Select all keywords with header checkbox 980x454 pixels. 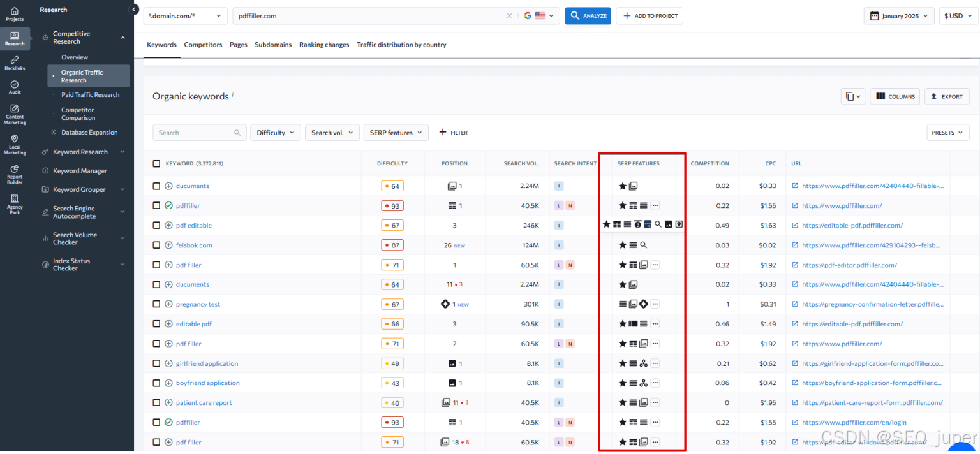coord(156,164)
